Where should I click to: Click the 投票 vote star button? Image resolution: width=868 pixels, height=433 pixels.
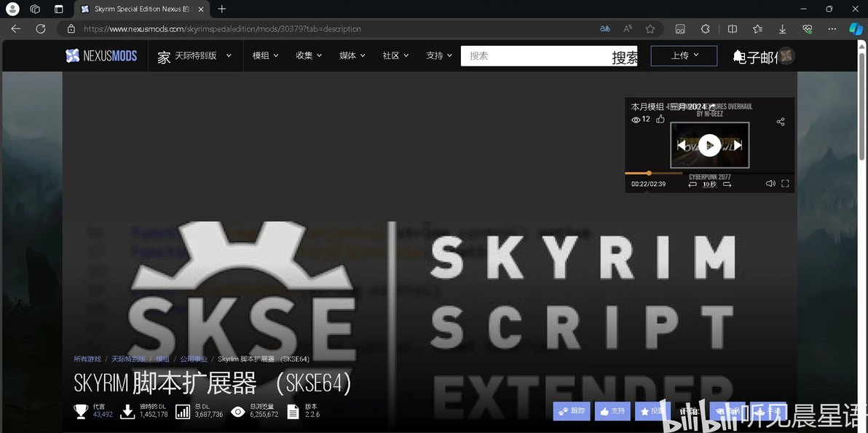click(652, 411)
